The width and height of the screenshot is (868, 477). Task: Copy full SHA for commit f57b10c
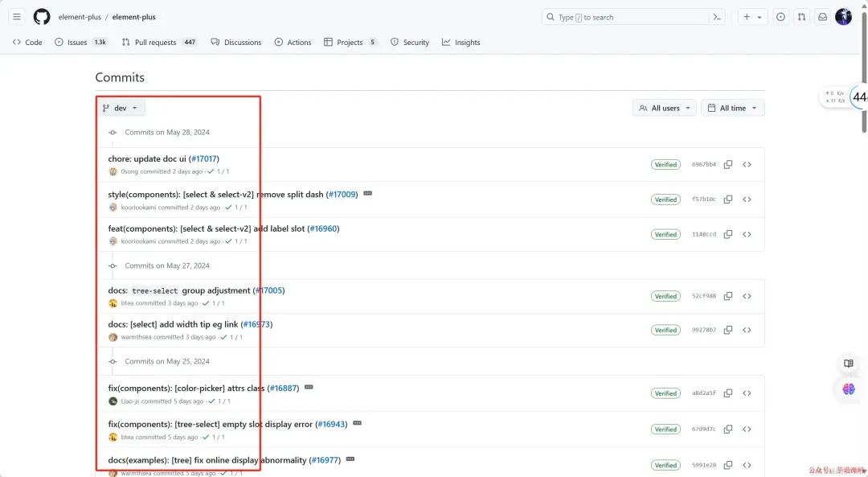(728, 199)
